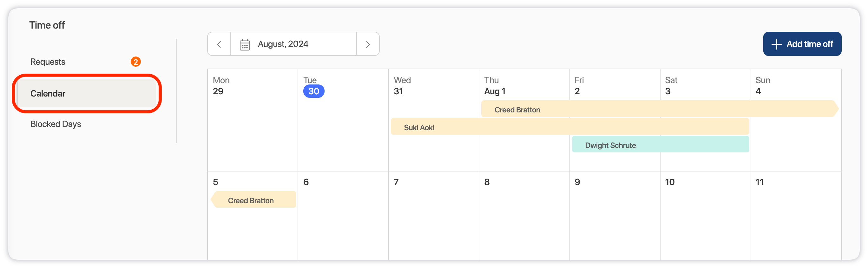Click the plus icon on Add time off

pos(776,44)
